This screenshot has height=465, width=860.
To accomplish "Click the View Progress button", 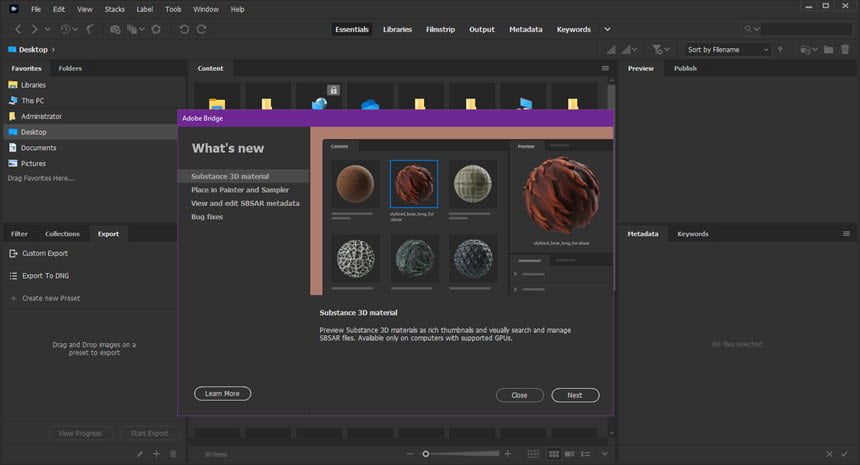I will point(80,433).
